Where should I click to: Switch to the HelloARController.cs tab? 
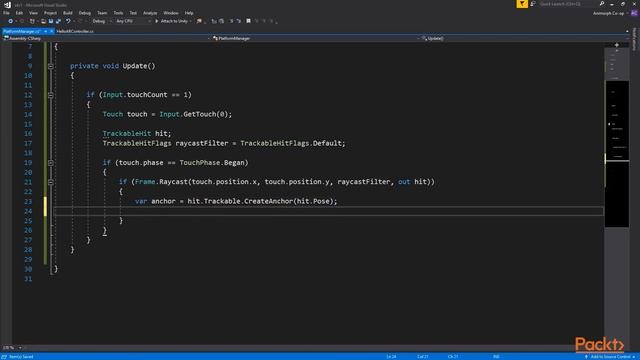pos(75,31)
